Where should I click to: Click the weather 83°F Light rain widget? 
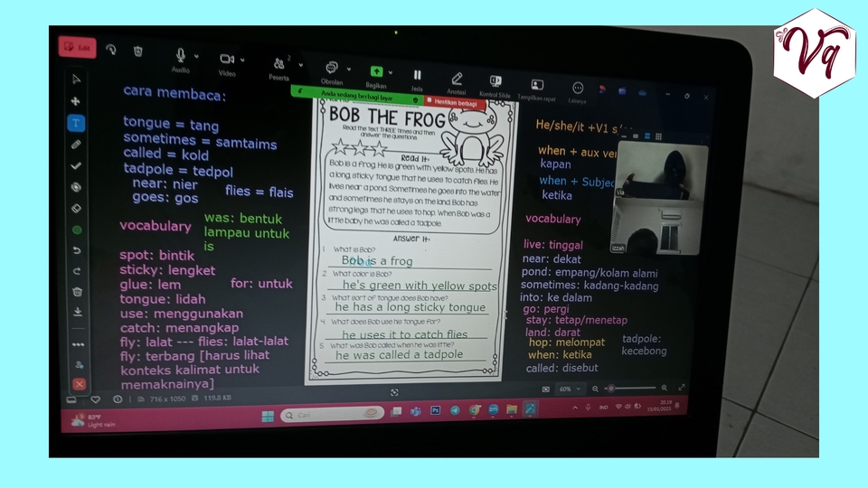point(93,420)
